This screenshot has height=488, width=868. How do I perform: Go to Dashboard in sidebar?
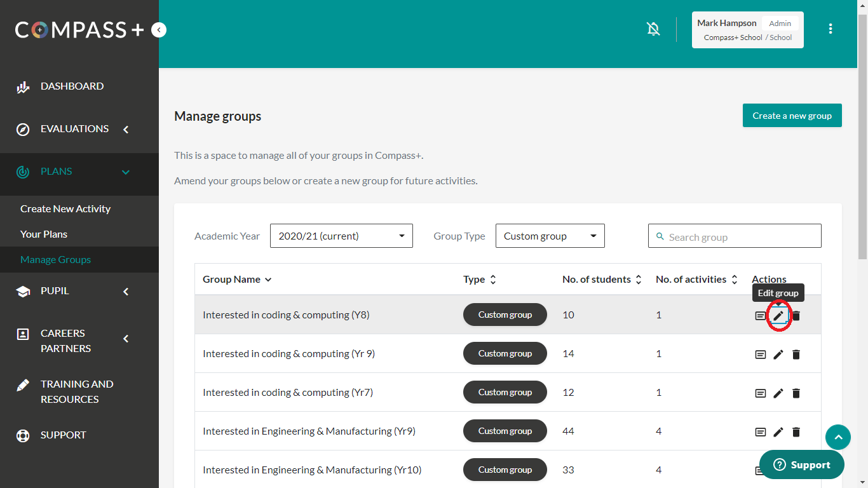pos(72,86)
